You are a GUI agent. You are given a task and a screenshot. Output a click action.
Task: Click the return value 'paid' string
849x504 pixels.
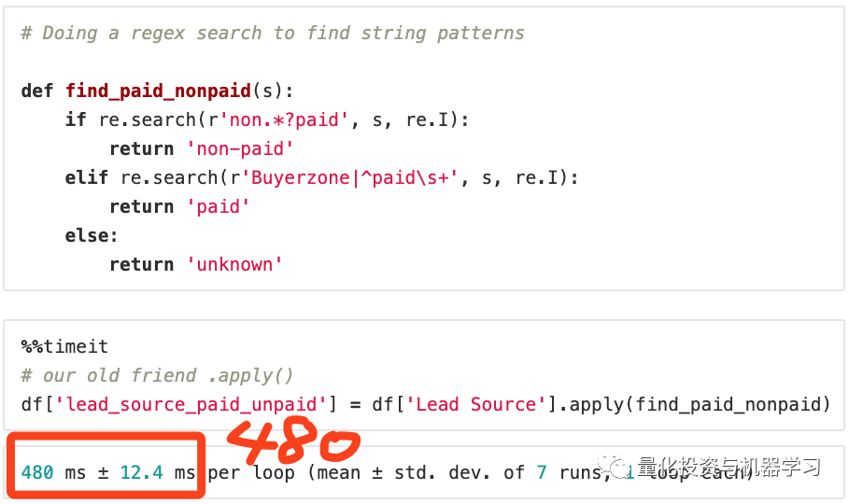point(219,206)
